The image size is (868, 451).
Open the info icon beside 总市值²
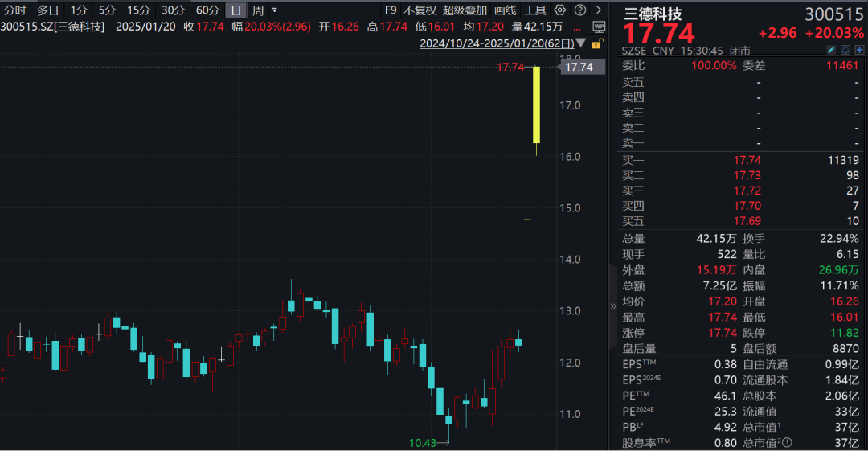(x=787, y=443)
